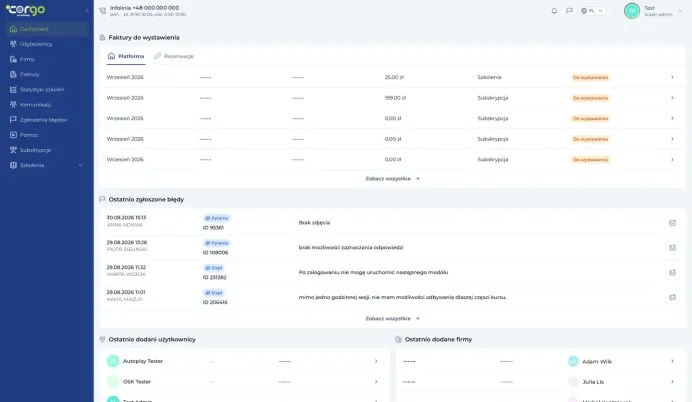Open the 25,00 zł Szkolenie invoice arrow
Image resolution: width=692 pixels, height=402 pixels.
672,77
